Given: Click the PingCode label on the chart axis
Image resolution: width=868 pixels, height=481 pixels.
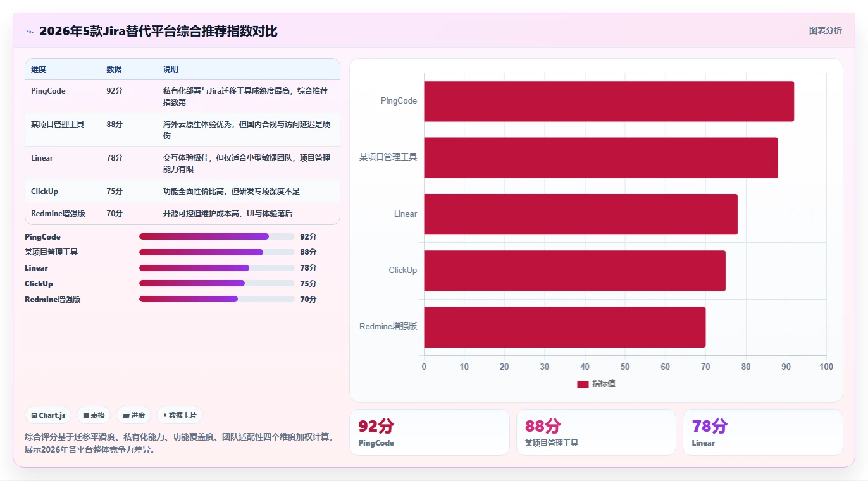Looking at the screenshot, I should [399, 101].
